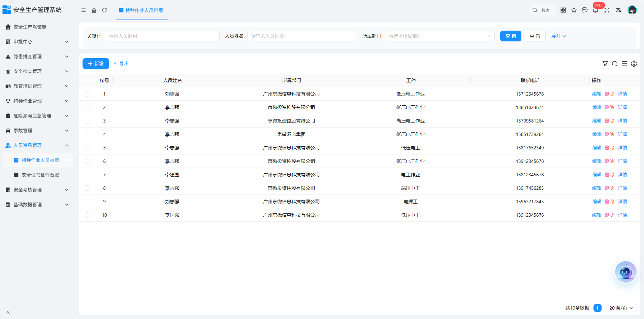Open the user avatar menu

click(632, 10)
